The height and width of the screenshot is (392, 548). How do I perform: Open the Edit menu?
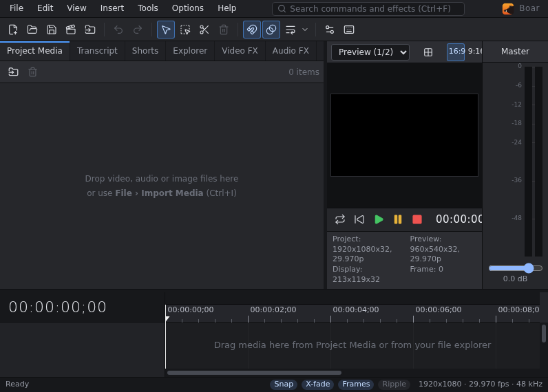coord(45,8)
